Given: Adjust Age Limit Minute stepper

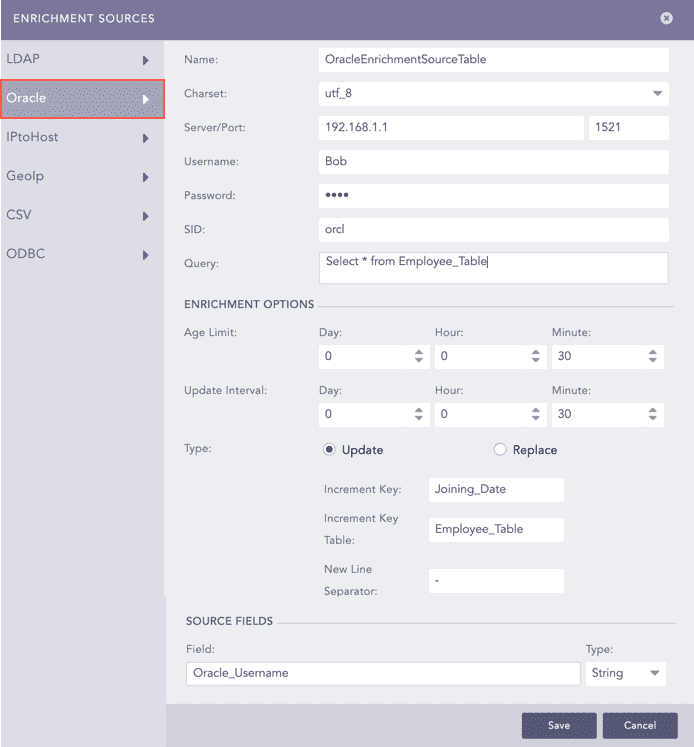Looking at the screenshot, I should pos(652,356).
